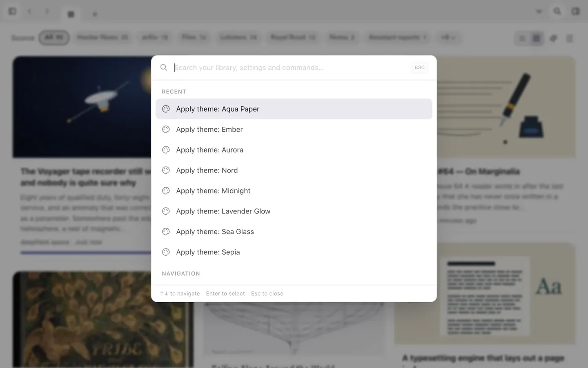This screenshot has height=368, width=588.
Task: Click the search icon in the title bar
Action: [x=557, y=11]
